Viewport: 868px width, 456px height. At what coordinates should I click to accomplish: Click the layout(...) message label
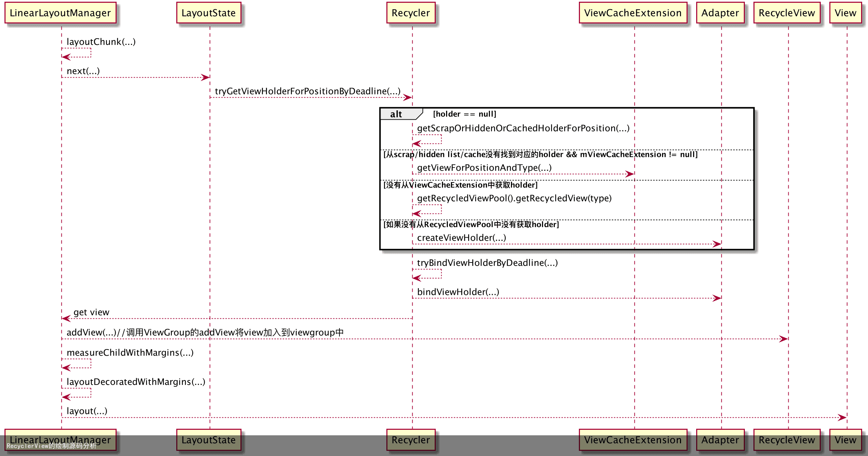[87, 411]
